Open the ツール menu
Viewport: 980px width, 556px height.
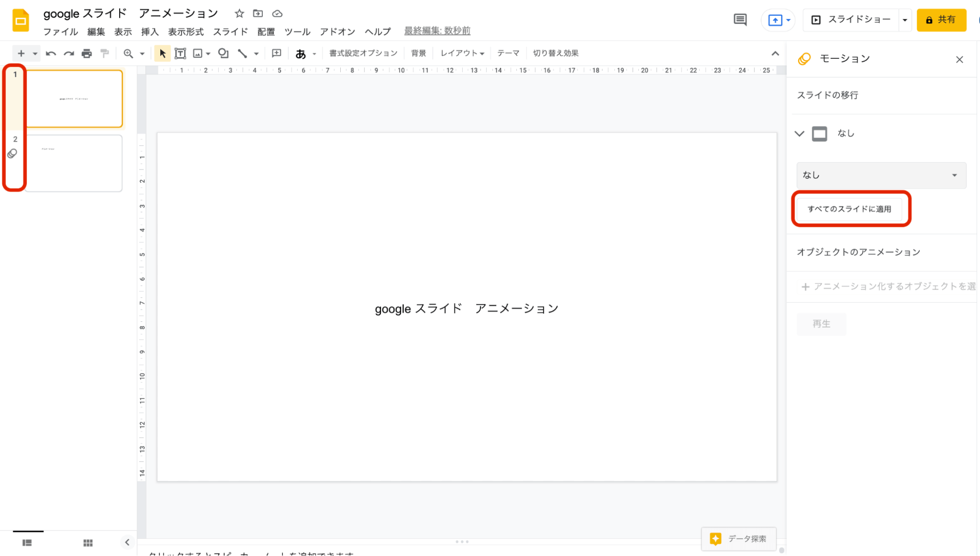(298, 31)
